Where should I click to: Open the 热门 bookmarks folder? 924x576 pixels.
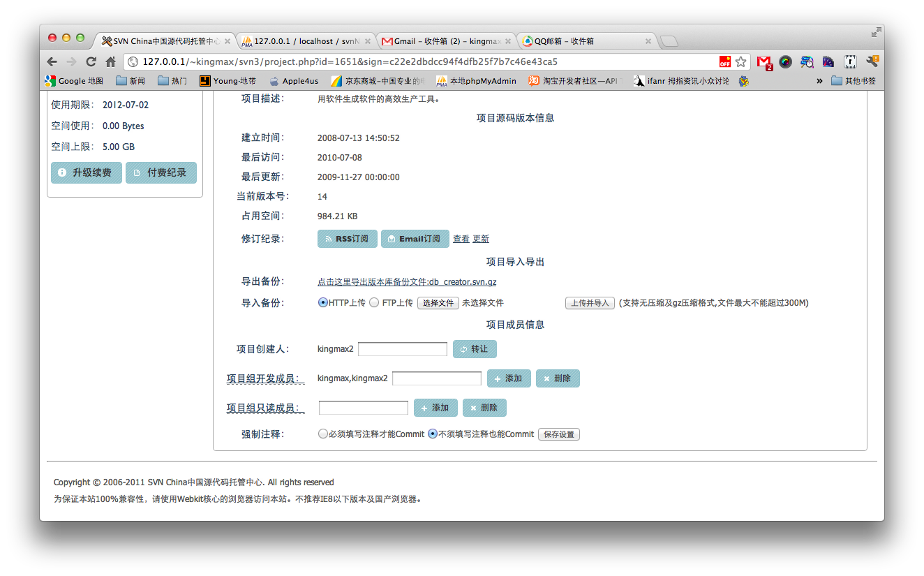[172, 81]
